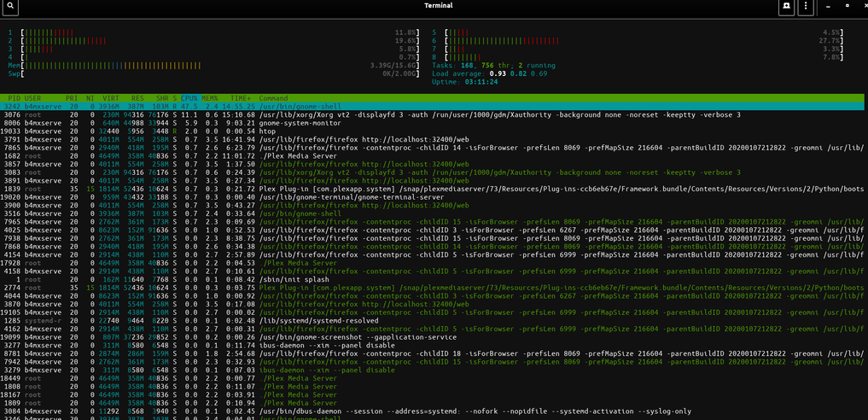Select Plex Media Server thread PID 18449
This screenshot has height=420, width=868.
(x=434, y=378)
